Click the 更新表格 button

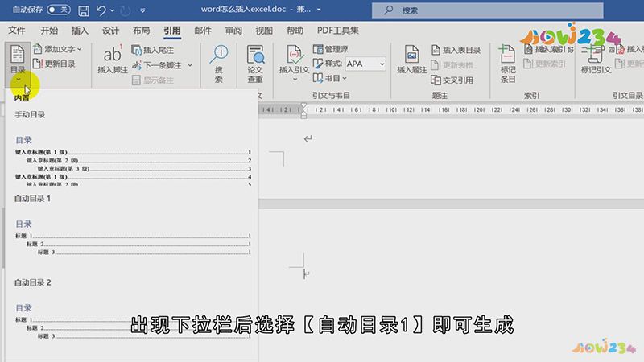[452, 65]
